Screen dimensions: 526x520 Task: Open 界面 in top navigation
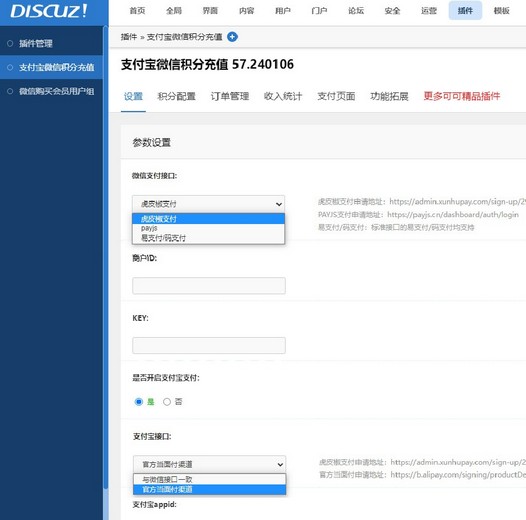tap(210, 11)
